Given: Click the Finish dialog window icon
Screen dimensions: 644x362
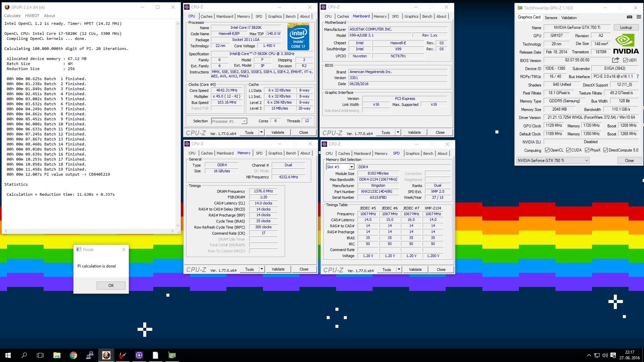Looking at the screenshot, I should tap(79, 249).
